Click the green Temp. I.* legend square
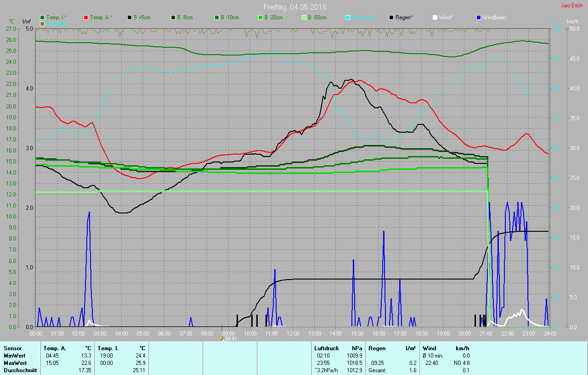Screen dimensions: 588x375 point(42,17)
